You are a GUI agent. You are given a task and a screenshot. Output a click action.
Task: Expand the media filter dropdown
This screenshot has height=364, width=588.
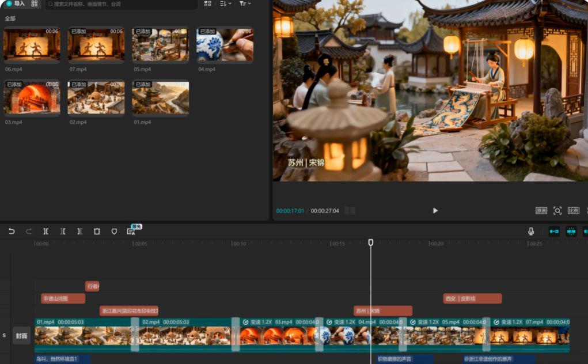tap(245, 3)
